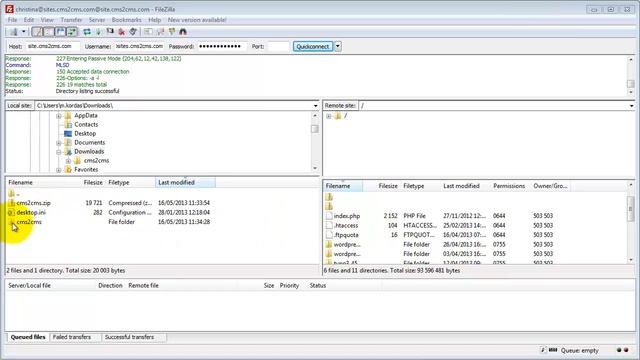640x360 pixels.
Task: Toggle the remote directory tree display
Action: tap(60, 32)
